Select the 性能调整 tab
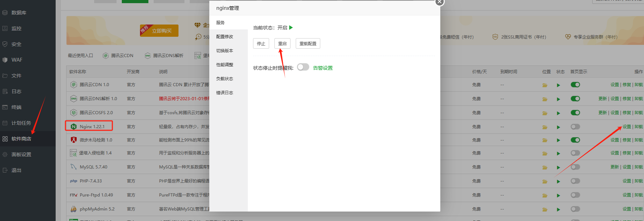644x221 pixels. (x=225, y=64)
